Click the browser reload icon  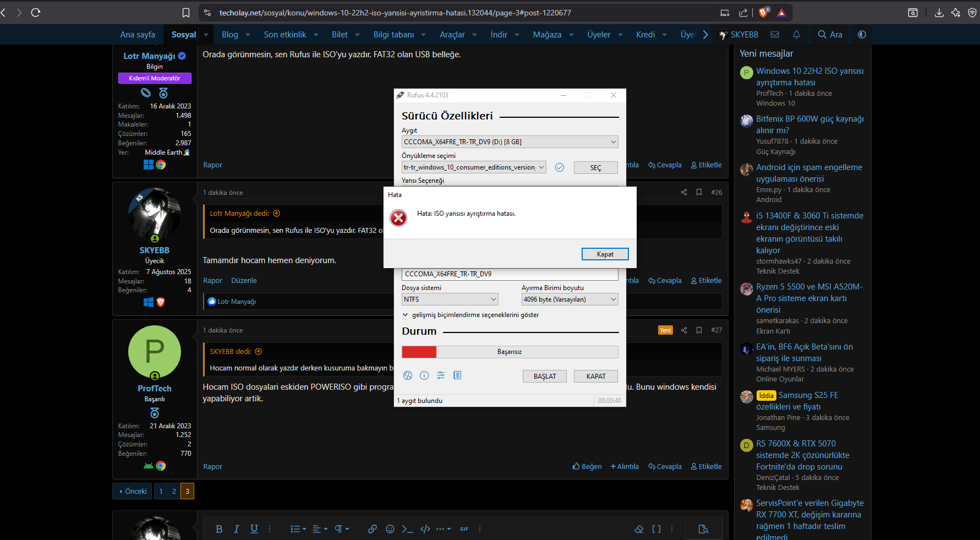pyautogui.click(x=36, y=13)
